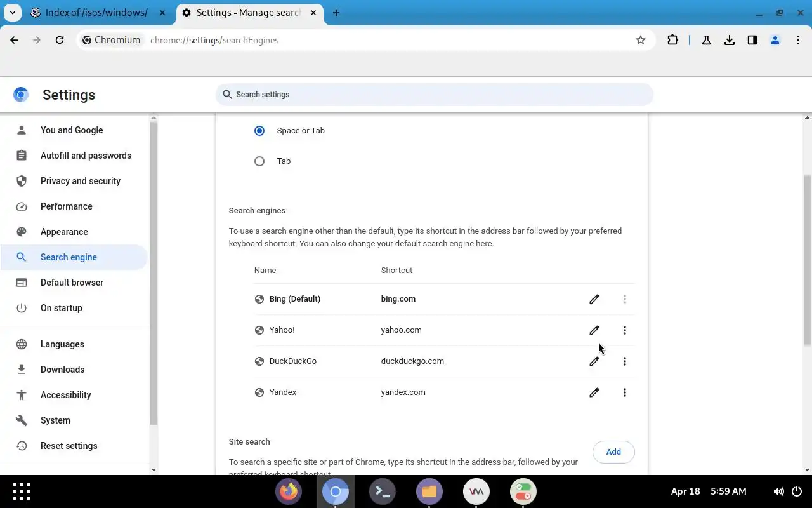Open the toggle-switch settings app in taskbar

(523, 491)
